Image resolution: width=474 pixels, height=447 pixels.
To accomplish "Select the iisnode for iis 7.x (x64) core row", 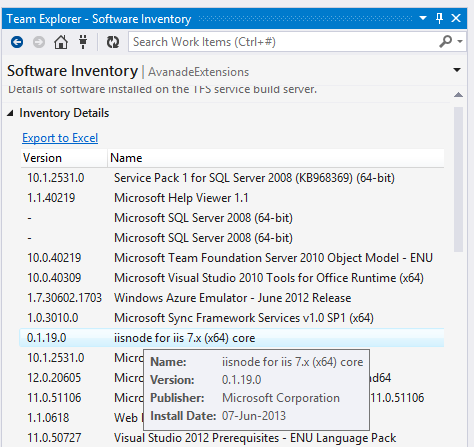I will (232, 338).
